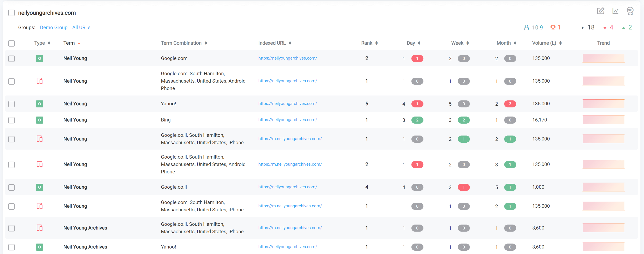The height and width of the screenshot is (254, 644).
Task: Click rank value 5 in Yahoo! row
Action: click(366, 104)
